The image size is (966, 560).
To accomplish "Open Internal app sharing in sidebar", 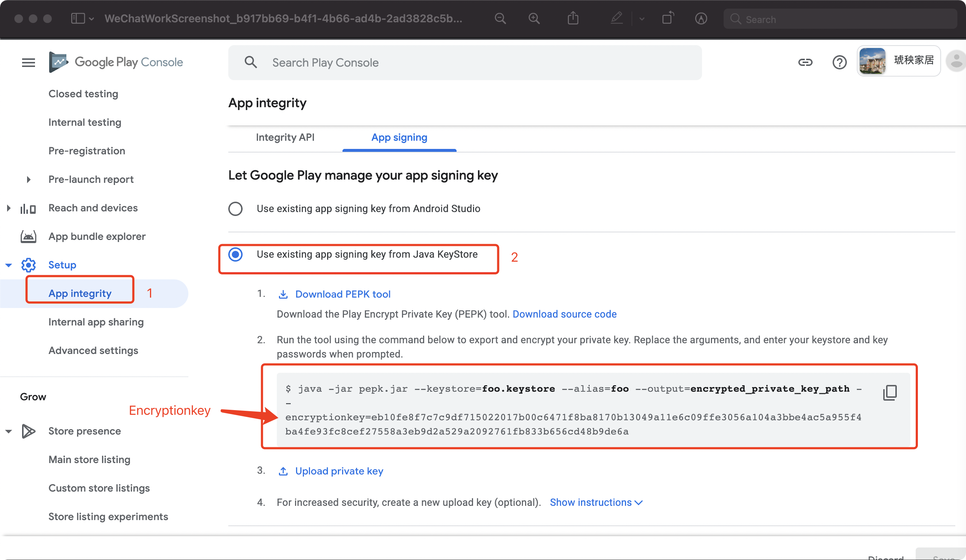I will pos(96,322).
